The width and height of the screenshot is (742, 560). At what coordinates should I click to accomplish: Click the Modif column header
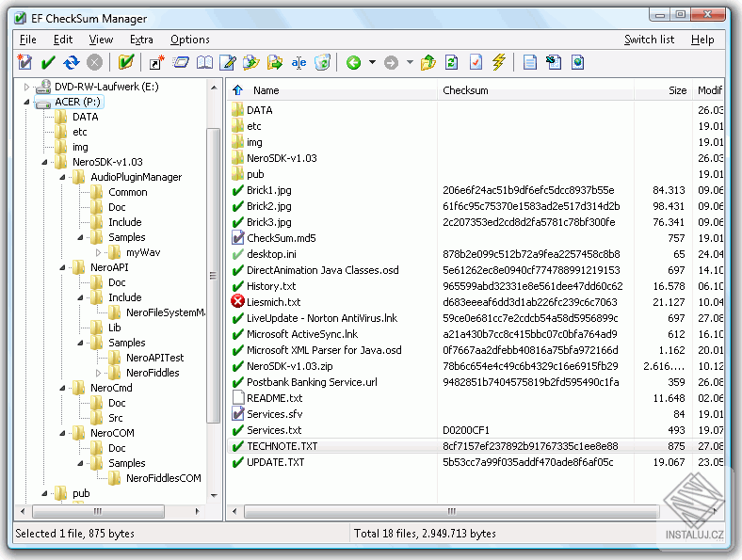click(x=709, y=89)
